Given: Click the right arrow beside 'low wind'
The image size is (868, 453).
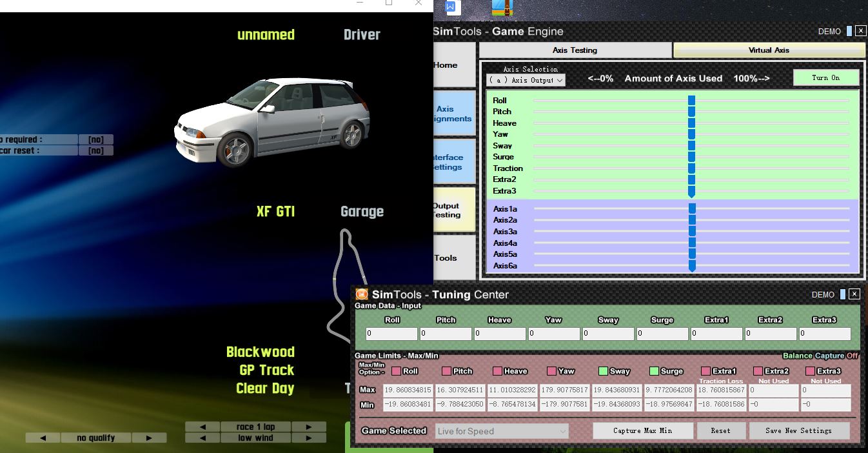Looking at the screenshot, I should pos(309,438).
